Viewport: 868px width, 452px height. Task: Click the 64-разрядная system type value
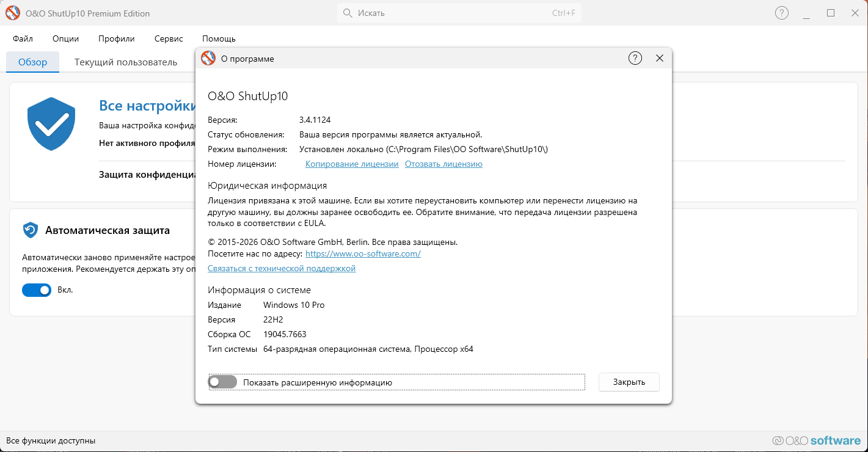pyautogui.click(x=368, y=349)
